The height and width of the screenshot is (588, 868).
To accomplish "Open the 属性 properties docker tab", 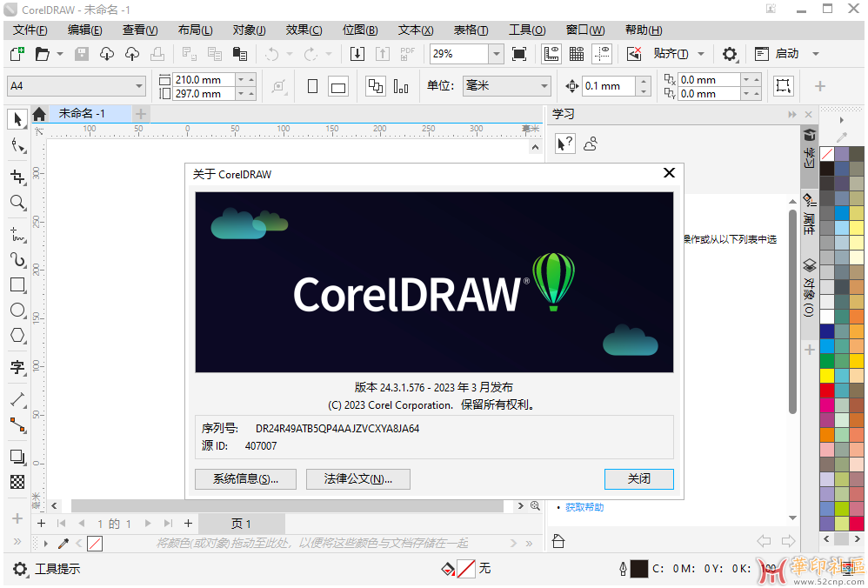I will tap(809, 214).
